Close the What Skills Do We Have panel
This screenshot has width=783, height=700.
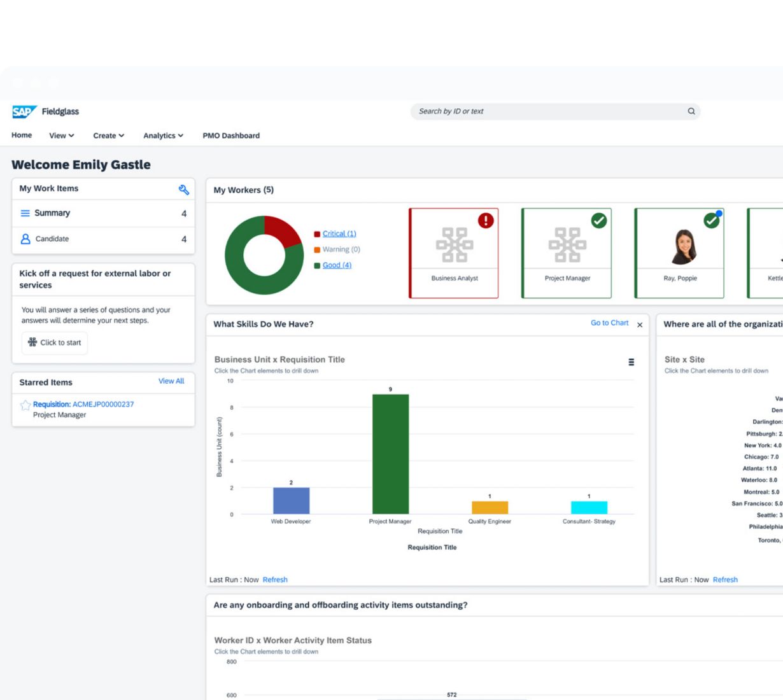point(640,325)
